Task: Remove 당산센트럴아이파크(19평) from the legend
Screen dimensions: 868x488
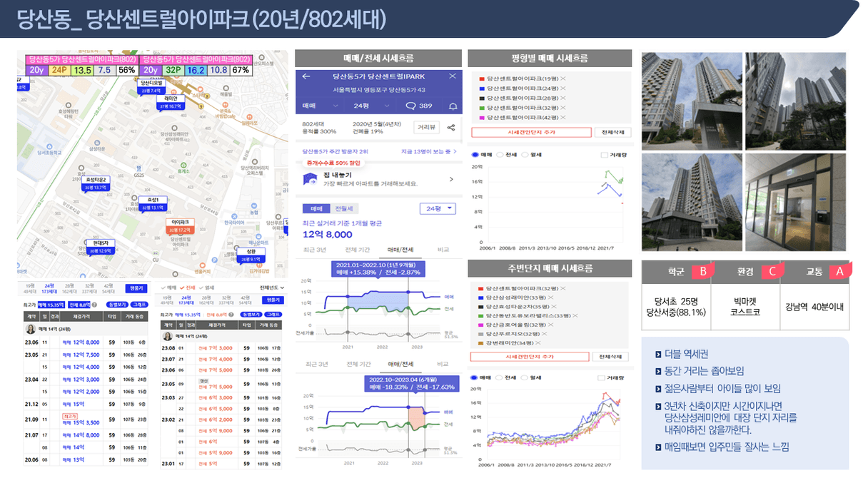Action: [564, 78]
